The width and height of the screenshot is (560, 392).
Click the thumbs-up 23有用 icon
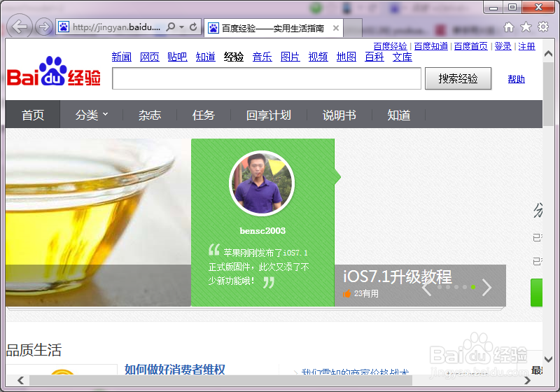(346, 293)
